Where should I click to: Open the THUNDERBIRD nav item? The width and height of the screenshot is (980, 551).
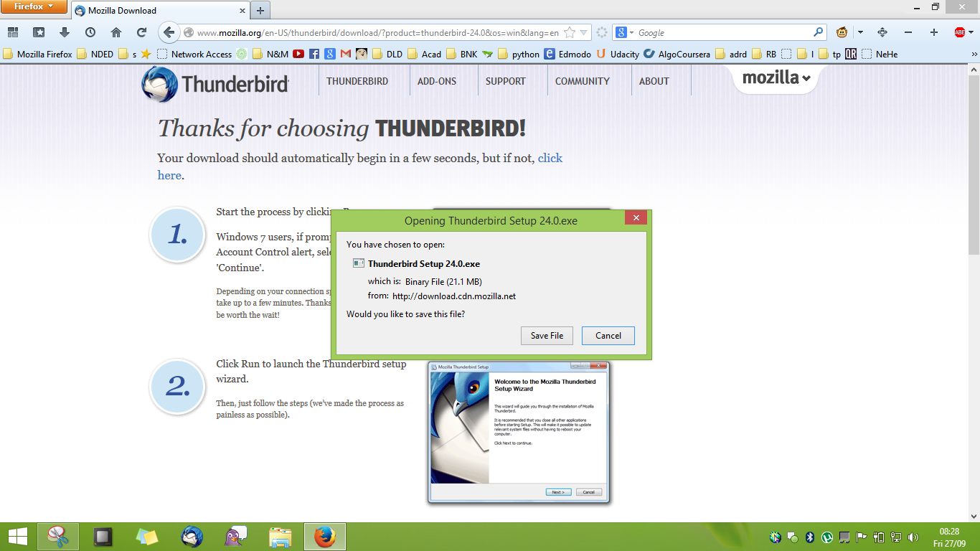click(357, 81)
